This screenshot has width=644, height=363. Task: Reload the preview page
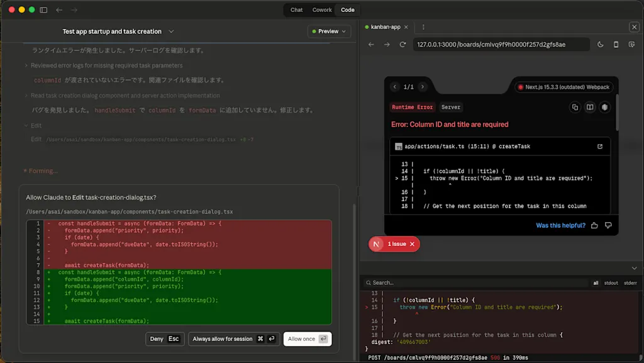point(403,44)
